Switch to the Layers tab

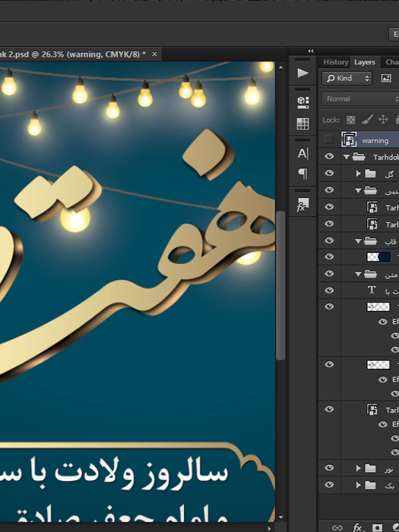[x=364, y=62]
